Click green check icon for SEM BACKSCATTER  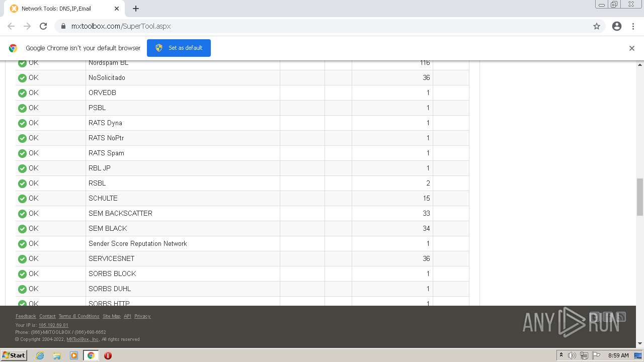coord(22,214)
